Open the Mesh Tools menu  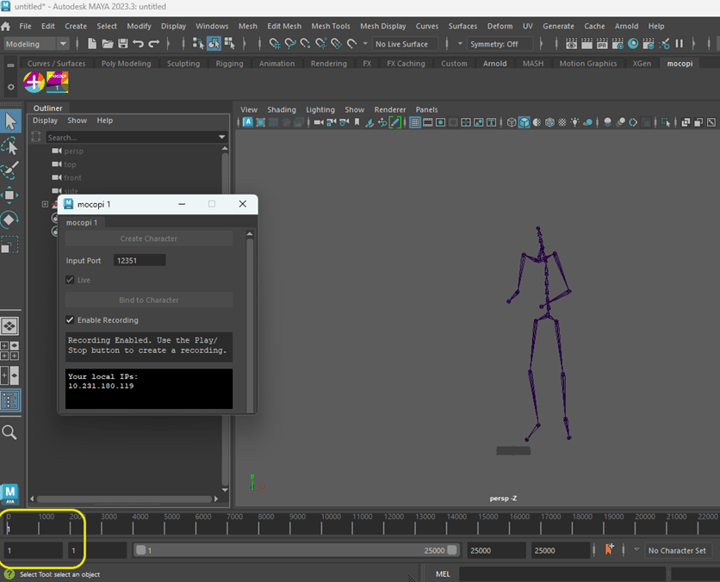pos(331,26)
